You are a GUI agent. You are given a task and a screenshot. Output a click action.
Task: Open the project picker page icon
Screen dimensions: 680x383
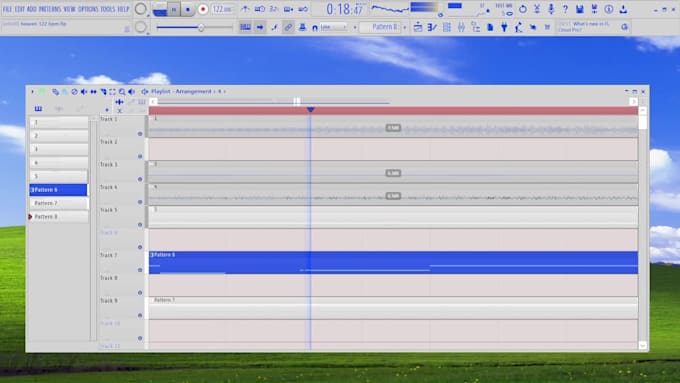(x=490, y=27)
